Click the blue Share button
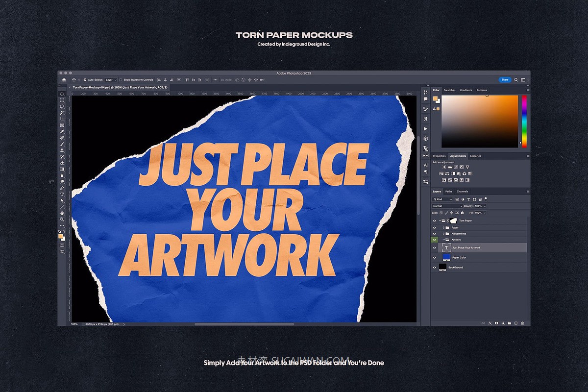 [x=504, y=79]
